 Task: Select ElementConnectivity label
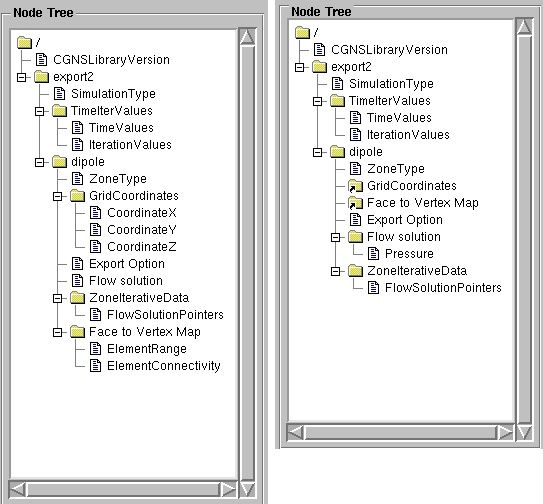coord(164,366)
